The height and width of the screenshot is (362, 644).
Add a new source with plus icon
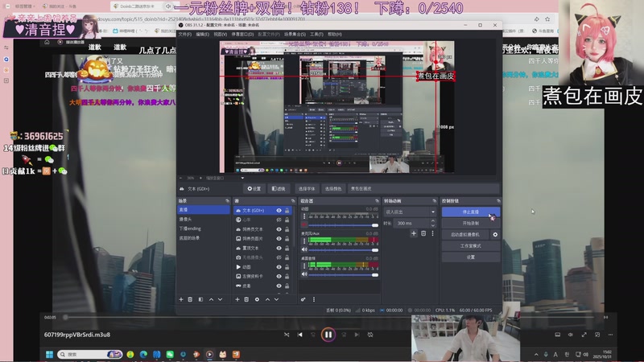(x=237, y=299)
